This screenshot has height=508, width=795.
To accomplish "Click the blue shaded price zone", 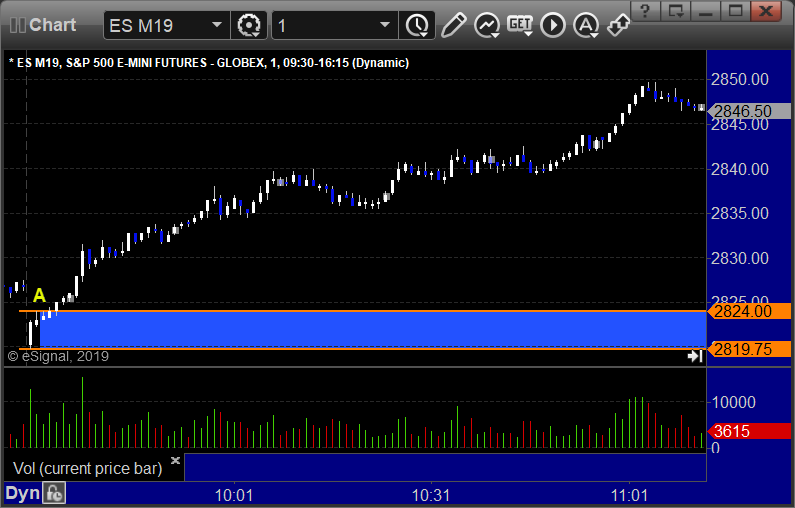I will point(373,330).
